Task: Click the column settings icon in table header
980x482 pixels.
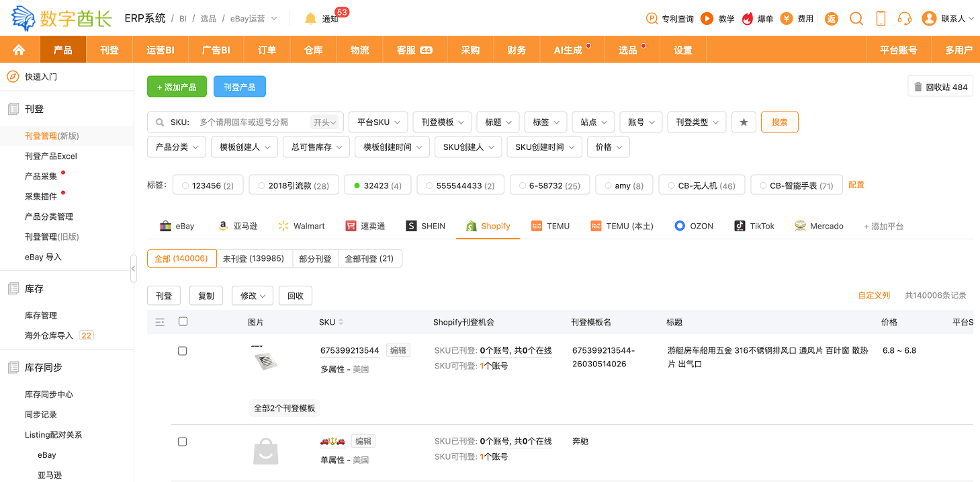Action: point(160,323)
